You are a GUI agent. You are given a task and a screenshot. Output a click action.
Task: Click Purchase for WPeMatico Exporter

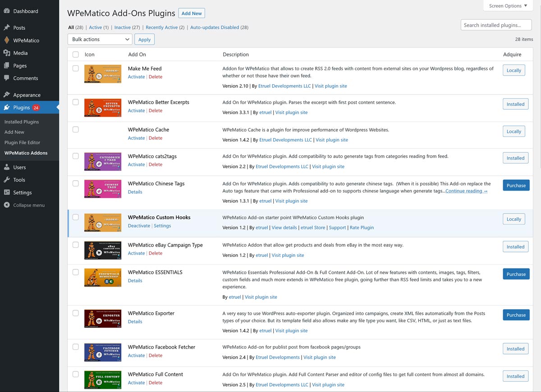[516, 315]
